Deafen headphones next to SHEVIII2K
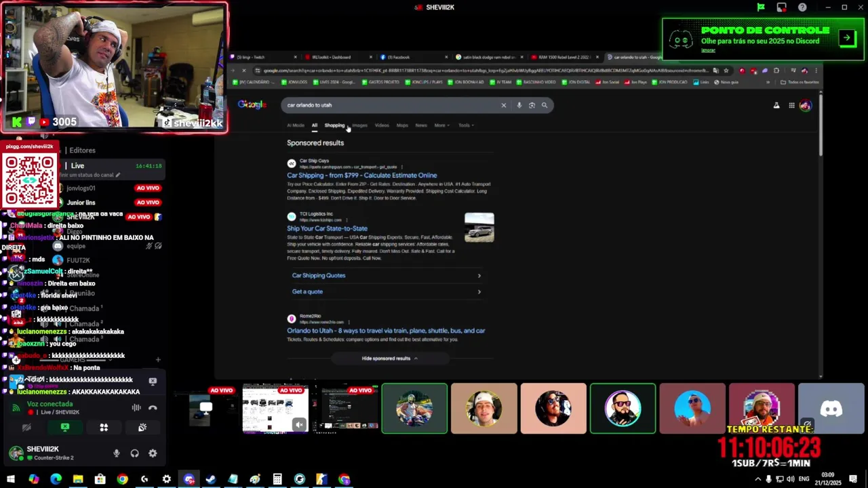The image size is (868, 488). tap(134, 453)
